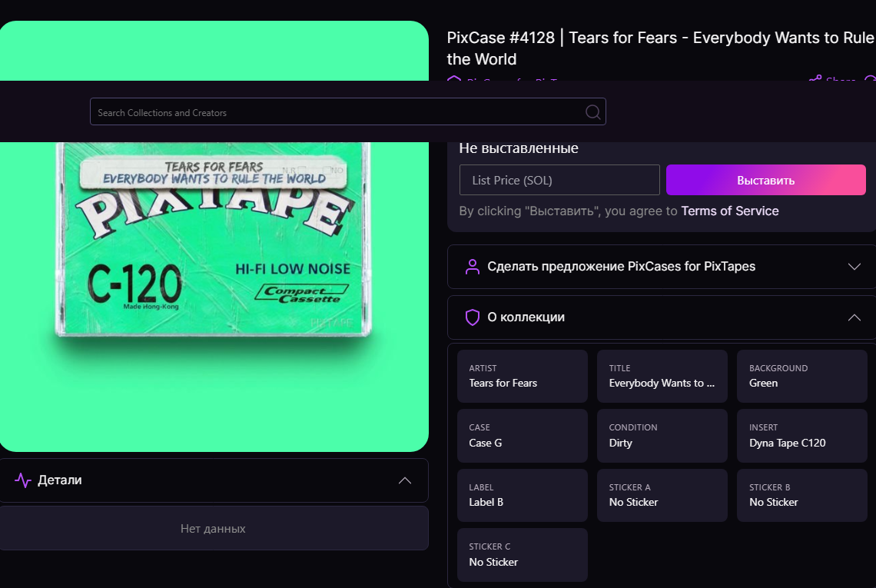
Task: Select the TITLE Everybody Wants to attribute
Action: point(662,376)
